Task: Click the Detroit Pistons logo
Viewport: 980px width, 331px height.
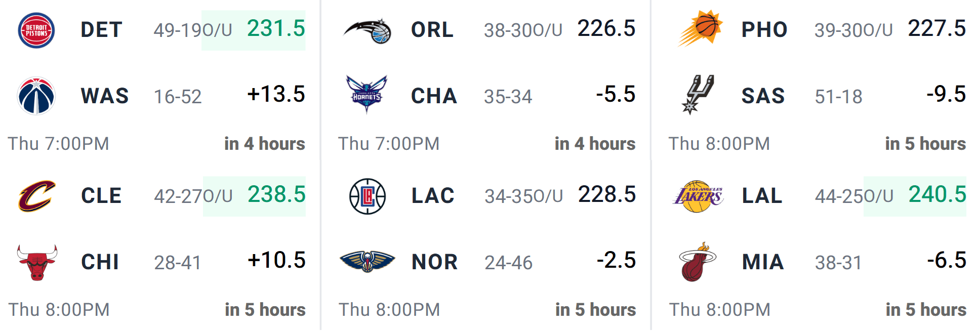Action: [36, 30]
